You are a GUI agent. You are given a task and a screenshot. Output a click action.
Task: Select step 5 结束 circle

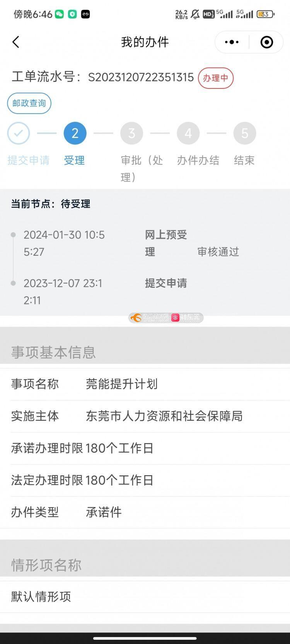245,133
